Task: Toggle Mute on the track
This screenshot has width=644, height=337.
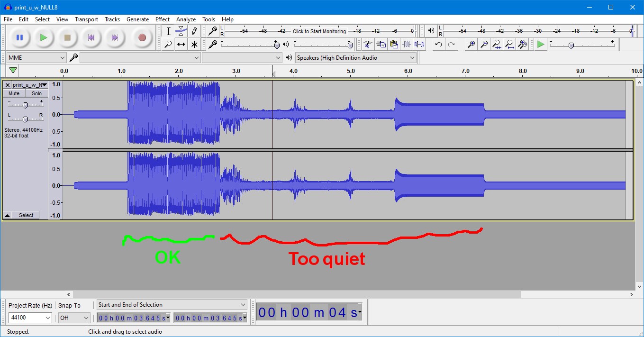Action: [x=14, y=93]
